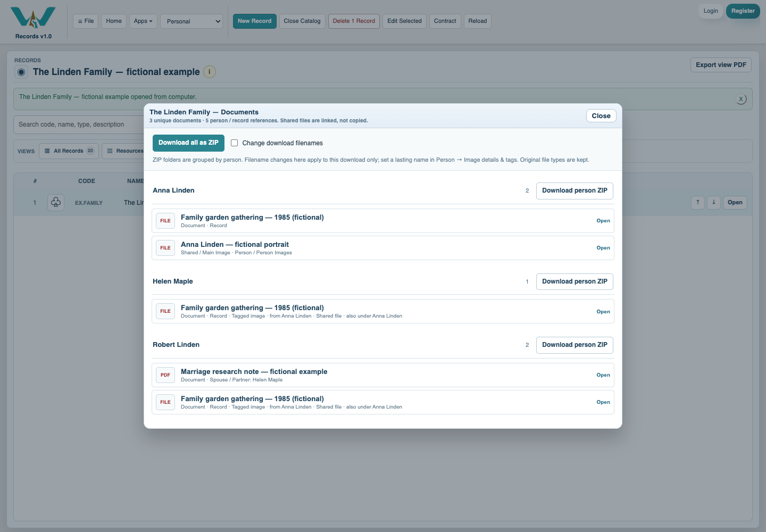766x532 pixels.
Task: Select the radio button beside the Linden Family title
Action: (x=21, y=72)
